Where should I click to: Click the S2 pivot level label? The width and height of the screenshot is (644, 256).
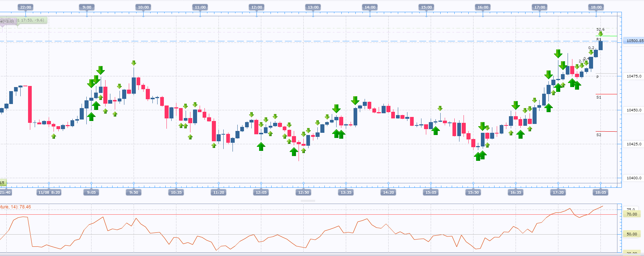coord(599,135)
